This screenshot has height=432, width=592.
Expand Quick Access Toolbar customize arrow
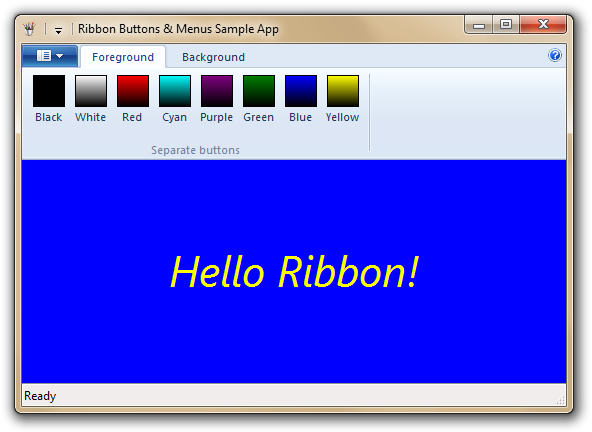[59, 30]
